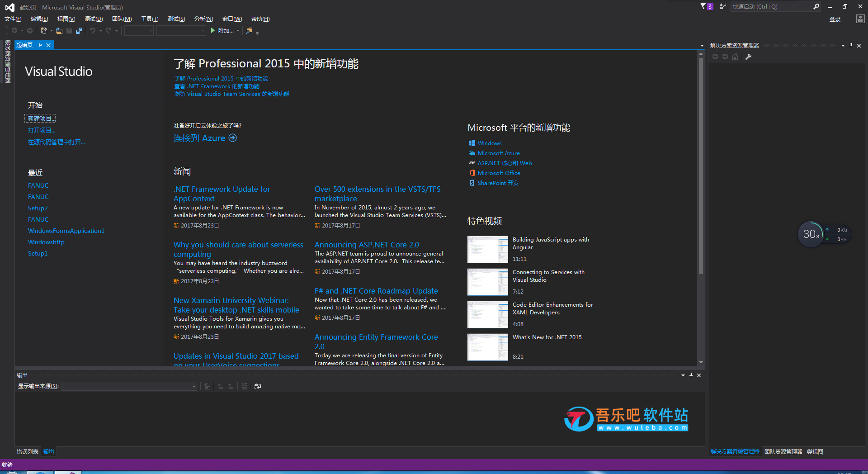Open the solution configurations combo box
Image resolution: width=868 pixels, height=474 pixels.
click(139, 31)
